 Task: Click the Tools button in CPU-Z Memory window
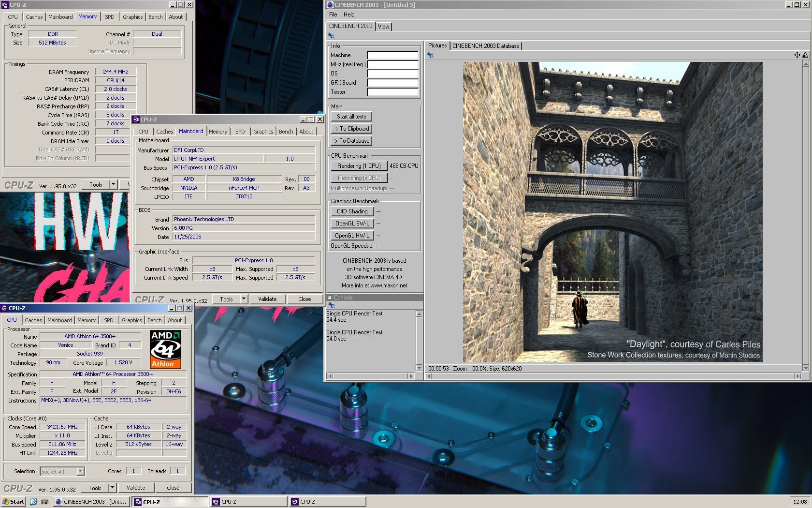tap(96, 184)
